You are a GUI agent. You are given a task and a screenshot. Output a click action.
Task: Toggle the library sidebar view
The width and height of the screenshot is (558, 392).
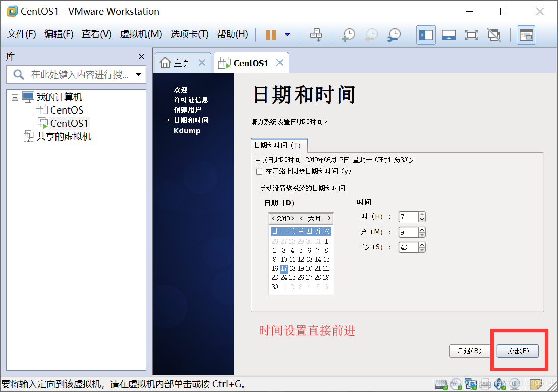[x=426, y=35]
